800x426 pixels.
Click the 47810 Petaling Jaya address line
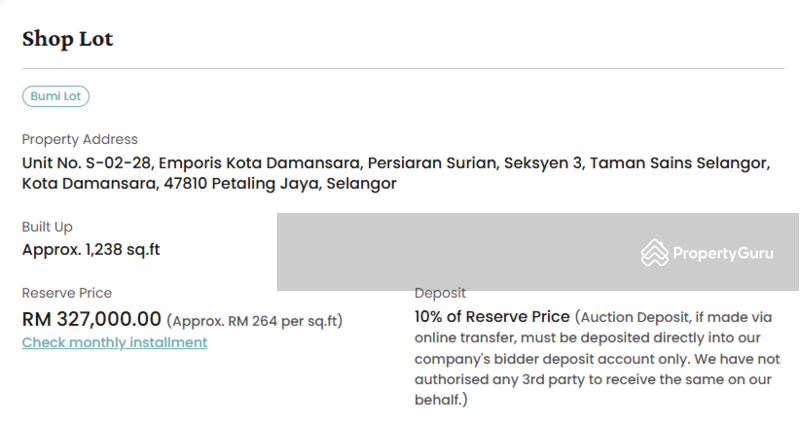209,184
